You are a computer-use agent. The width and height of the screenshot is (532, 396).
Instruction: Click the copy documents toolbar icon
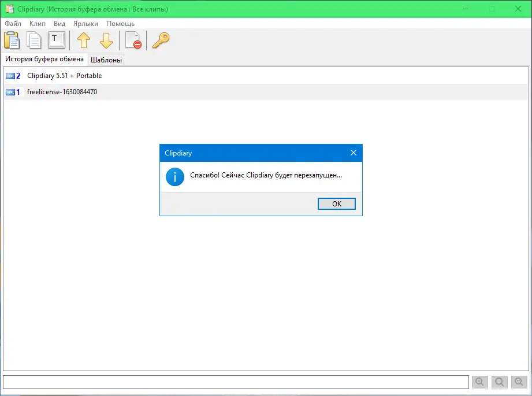(34, 40)
